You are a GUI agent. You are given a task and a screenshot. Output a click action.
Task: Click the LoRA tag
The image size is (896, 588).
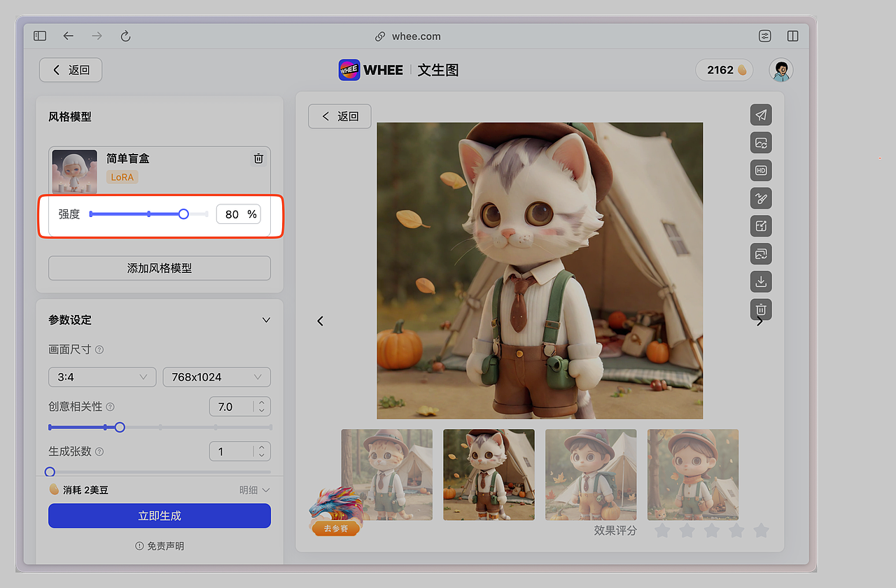(x=122, y=177)
